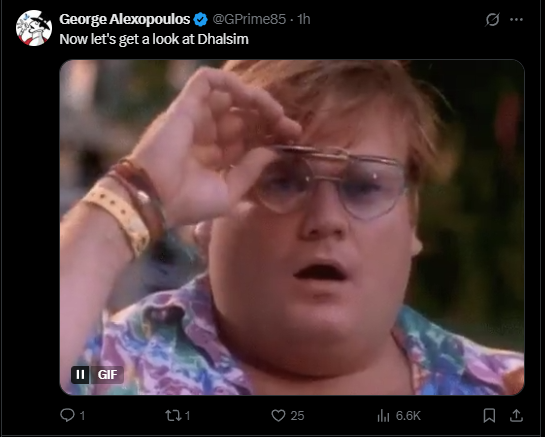The width and height of the screenshot is (545, 437).
Task: View post analytics bar chart icon
Action: point(383,415)
